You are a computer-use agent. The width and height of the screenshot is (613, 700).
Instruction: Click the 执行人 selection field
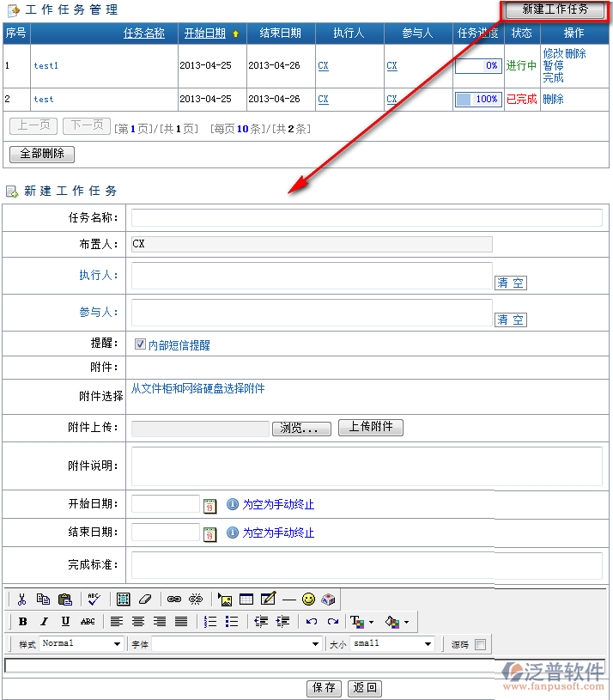click(x=312, y=276)
